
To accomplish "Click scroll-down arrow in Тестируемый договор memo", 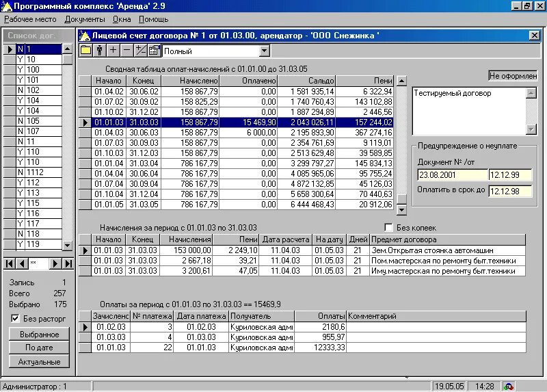I will pyautogui.click(x=531, y=129).
